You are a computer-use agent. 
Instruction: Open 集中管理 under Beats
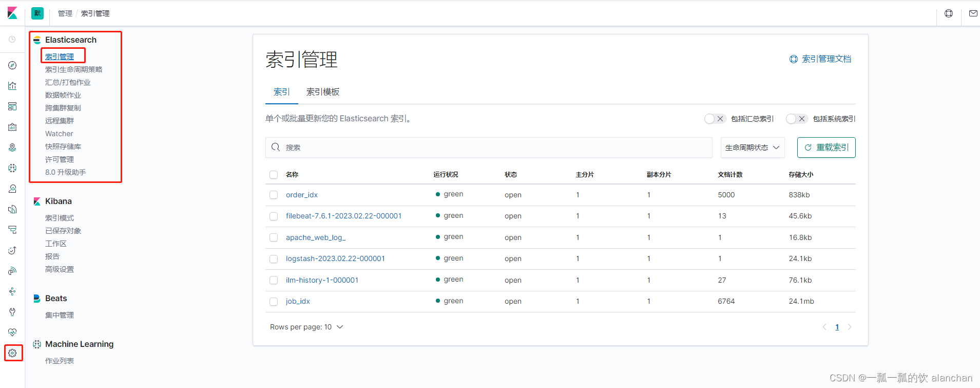coord(60,315)
